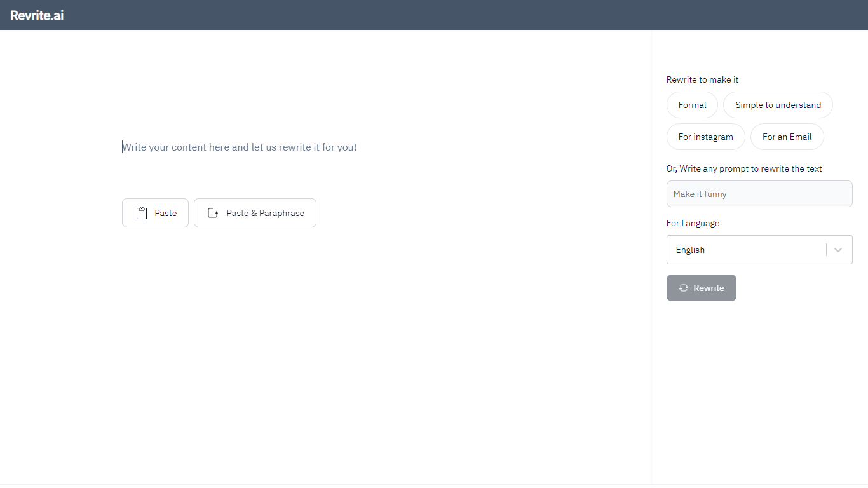
Task: Click the Paste button label
Action: pyautogui.click(x=166, y=213)
